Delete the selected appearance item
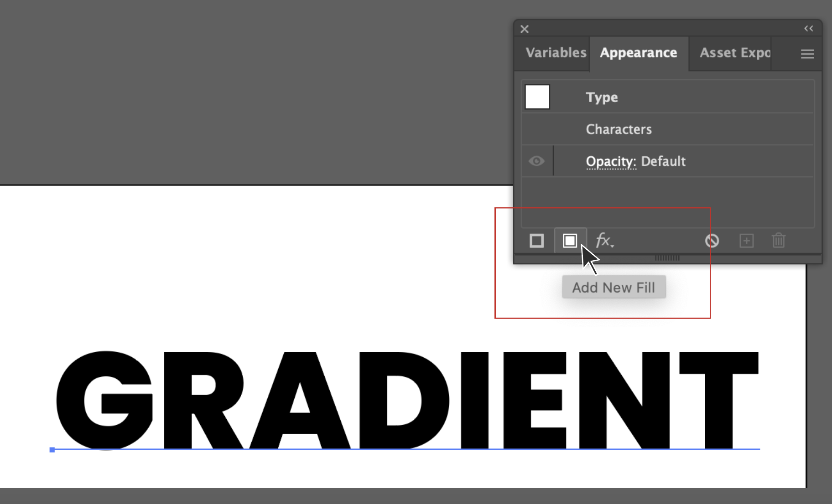 pyautogui.click(x=778, y=241)
